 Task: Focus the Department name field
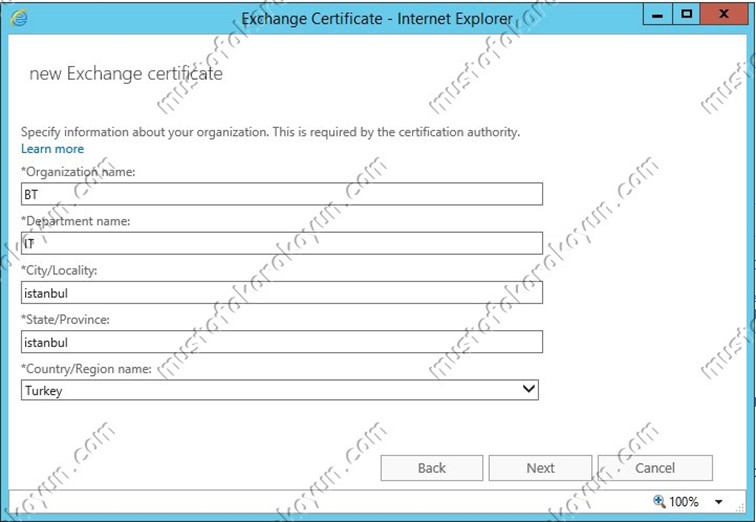[282, 243]
